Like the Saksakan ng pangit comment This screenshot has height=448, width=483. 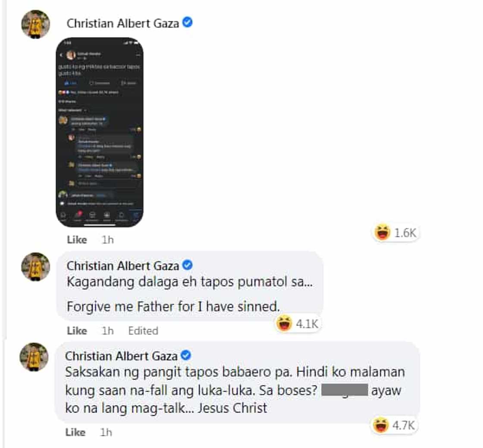pos(75,432)
